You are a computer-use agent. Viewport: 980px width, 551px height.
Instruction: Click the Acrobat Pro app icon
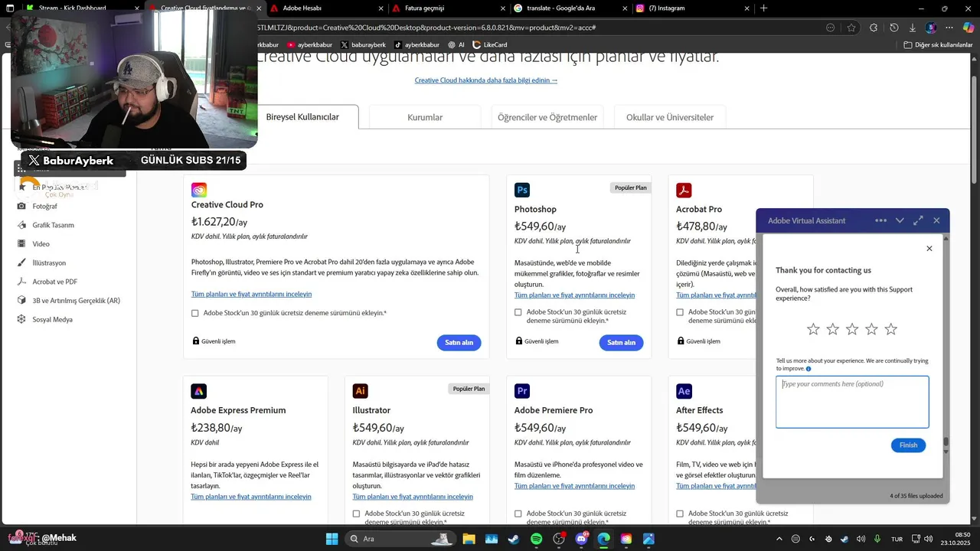[684, 190]
